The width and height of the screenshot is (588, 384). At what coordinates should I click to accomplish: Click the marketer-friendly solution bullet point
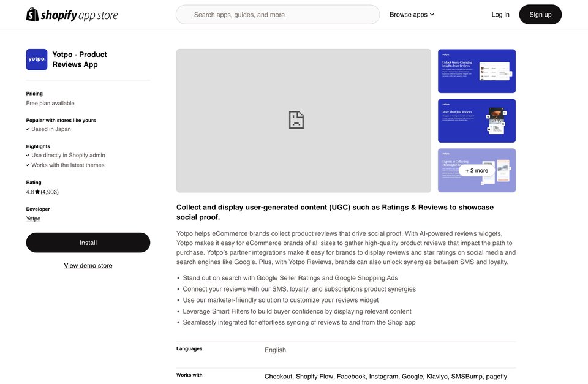281,300
